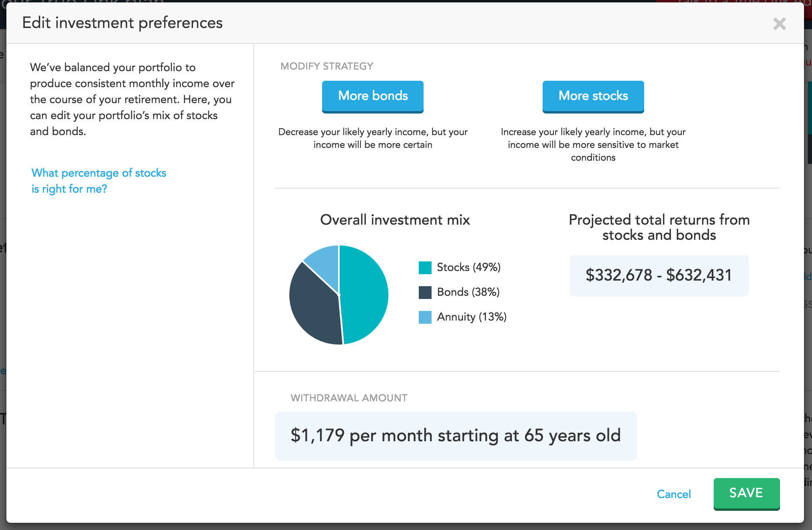Image resolution: width=812 pixels, height=530 pixels.
Task: Click the Bonds dark legend swatch
Action: tap(425, 292)
